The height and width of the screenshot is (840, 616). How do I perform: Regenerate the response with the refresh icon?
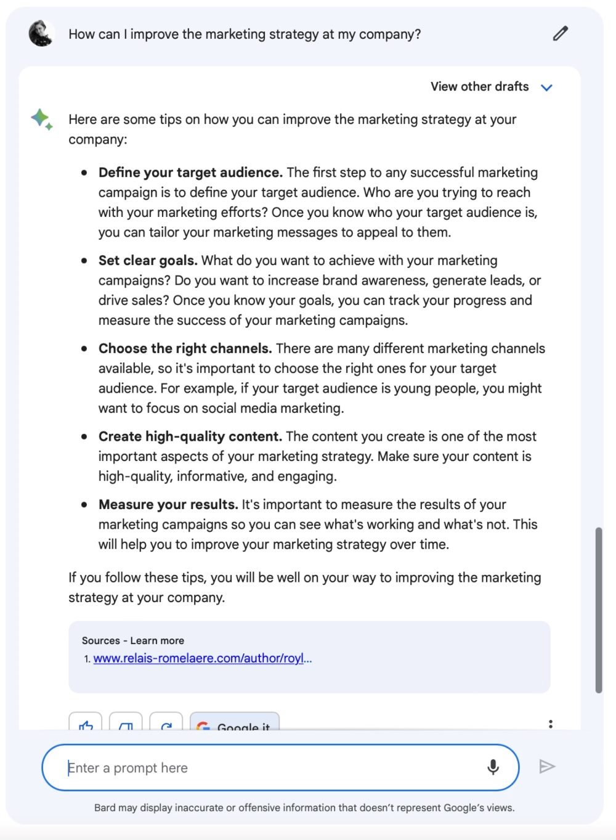(x=166, y=722)
